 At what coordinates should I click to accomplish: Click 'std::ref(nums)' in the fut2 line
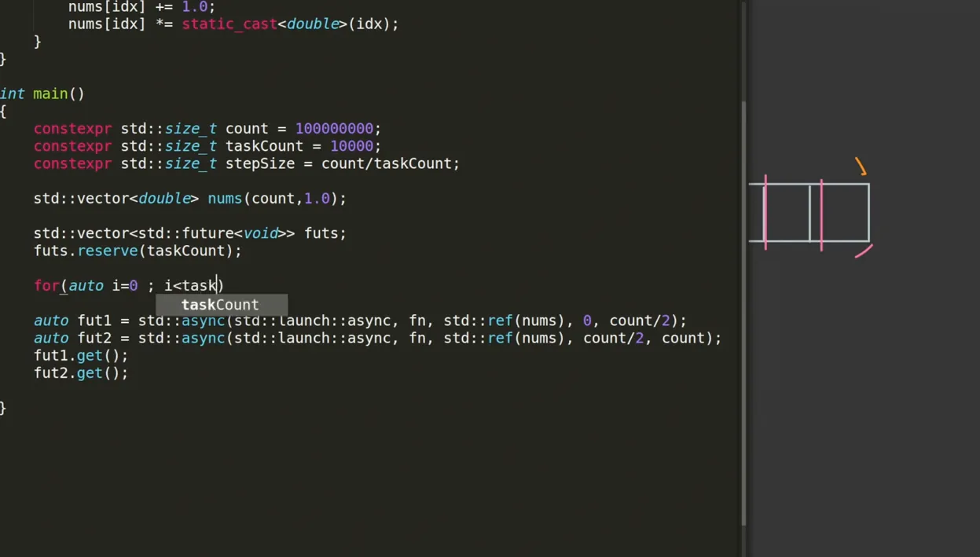(x=505, y=338)
